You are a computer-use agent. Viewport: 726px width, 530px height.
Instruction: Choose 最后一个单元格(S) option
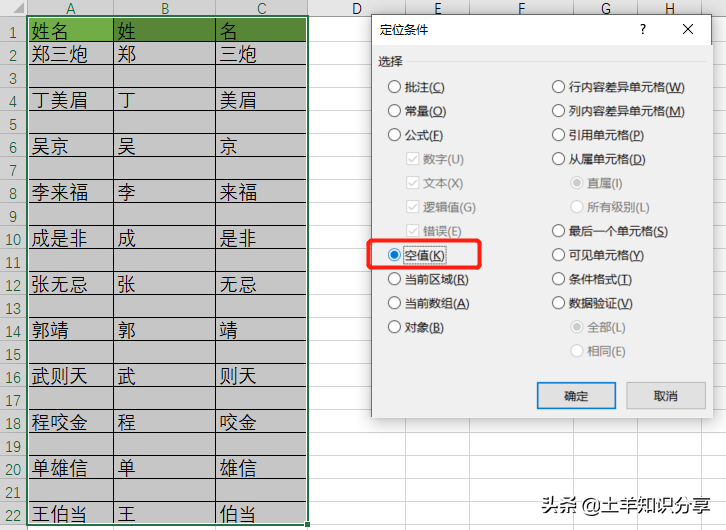(x=610, y=231)
